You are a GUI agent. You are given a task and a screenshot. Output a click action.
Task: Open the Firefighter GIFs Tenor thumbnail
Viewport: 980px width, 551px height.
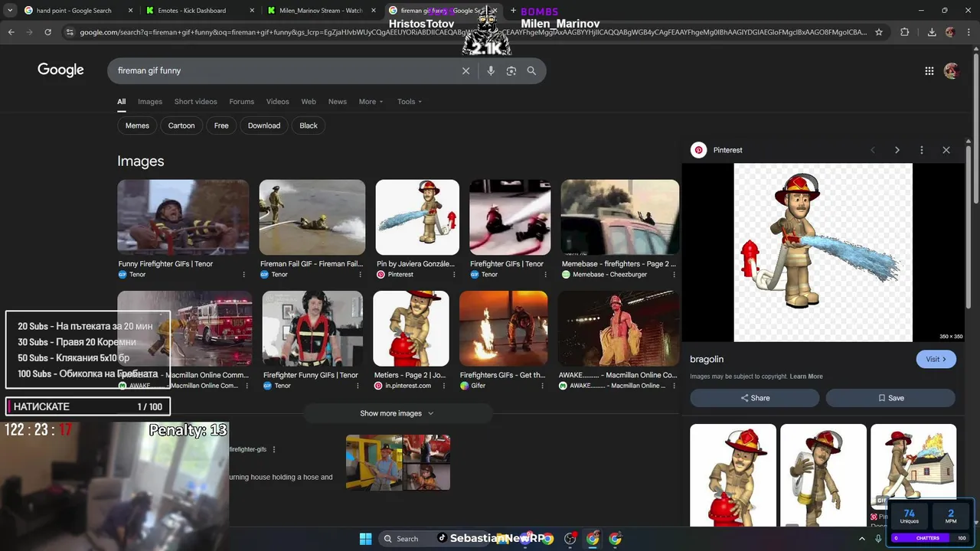510,217
